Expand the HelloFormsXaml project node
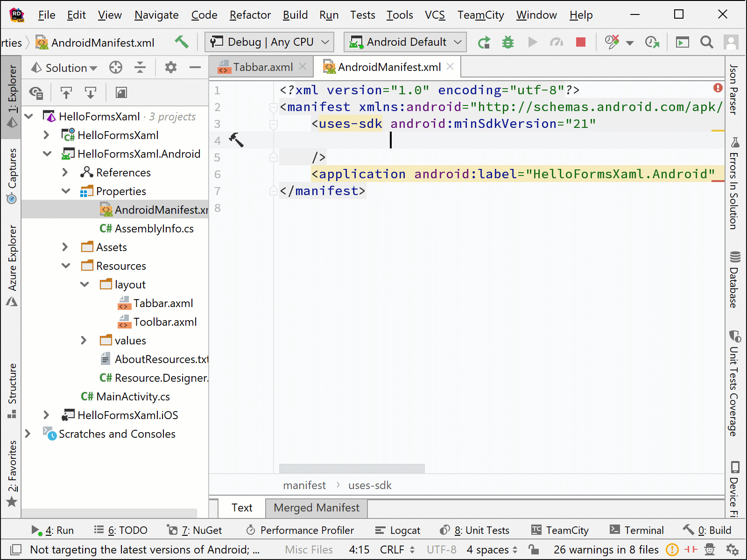The image size is (747, 560). coord(46,135)
